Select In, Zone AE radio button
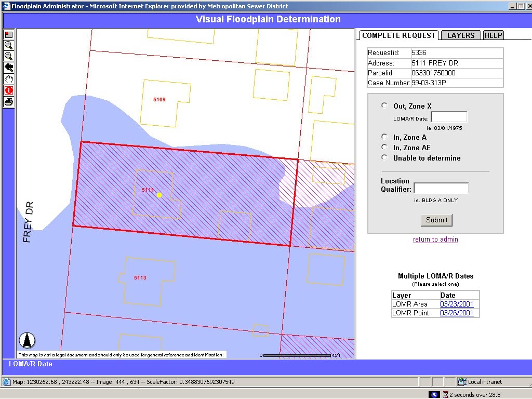The image size is (532, 399). pyautogui.click(x=384, y=147)
